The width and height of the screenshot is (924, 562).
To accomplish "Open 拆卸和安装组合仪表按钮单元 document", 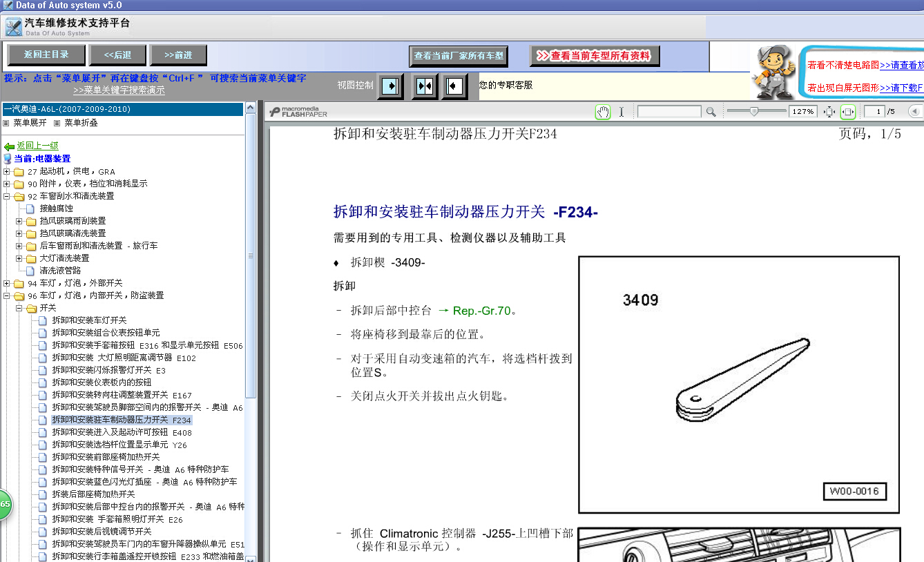I will click(106, 333).
